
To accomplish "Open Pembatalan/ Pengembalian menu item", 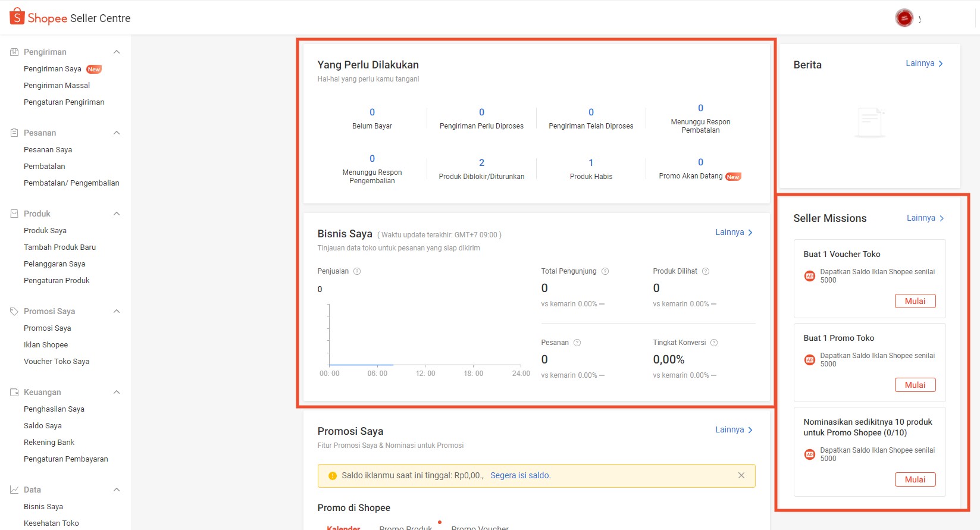I will click(x=71, y=183).
